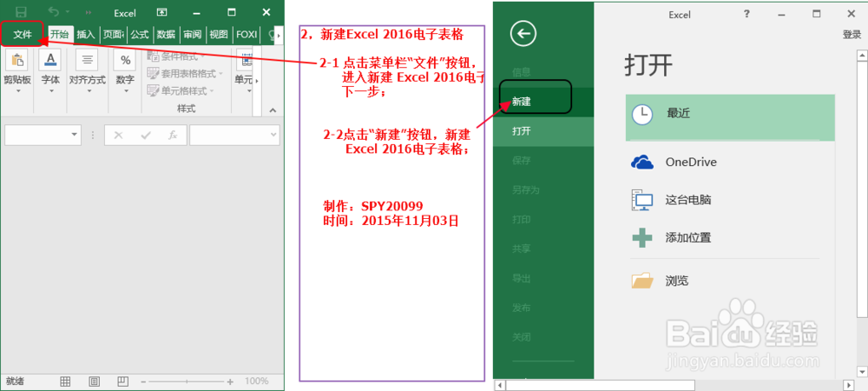
Task: Click the ribbon tabs scroll-right arrow
Action: 279,35
